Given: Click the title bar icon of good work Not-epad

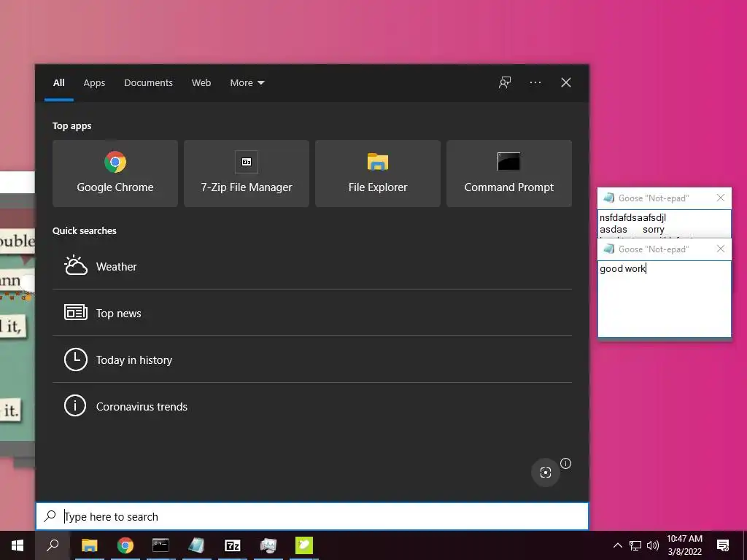Looking at the screenshot, I should click(x=608, y=249).
